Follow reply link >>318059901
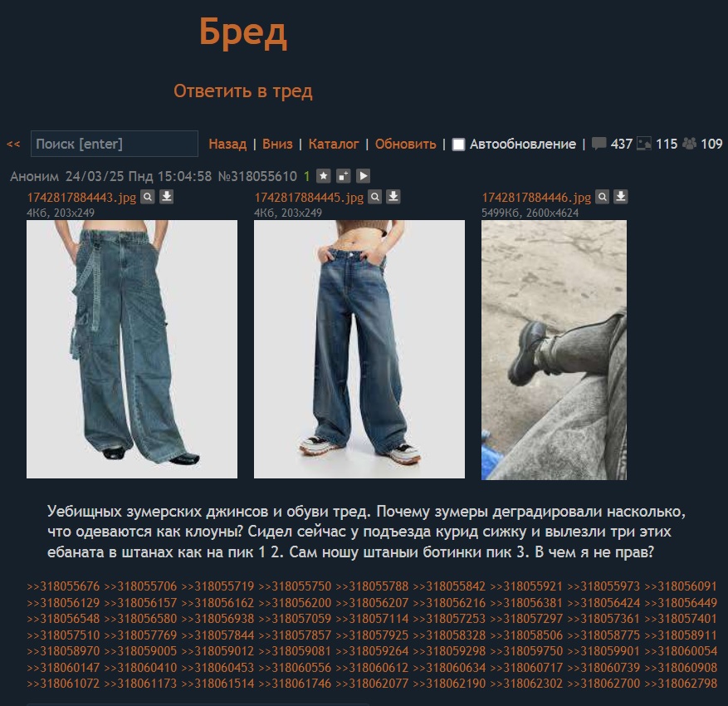The image size is (728, 706). [603, 652]
